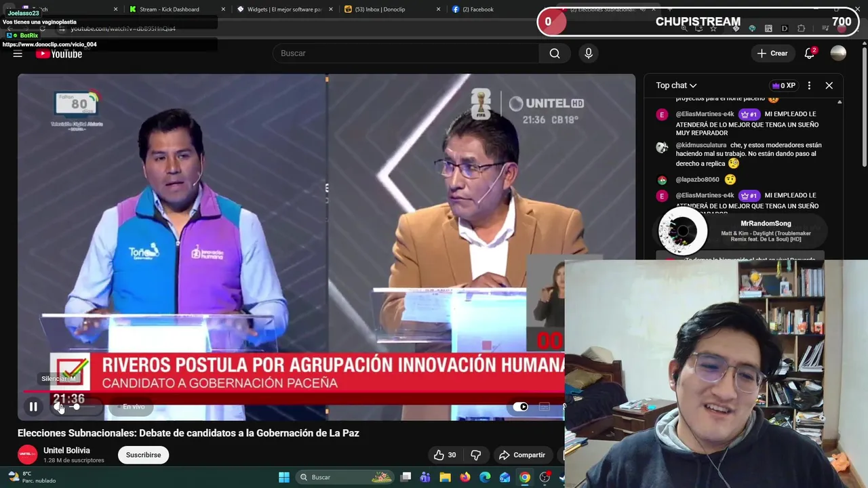Toggle the autoplay switch in the player

[x=520, y=407]
